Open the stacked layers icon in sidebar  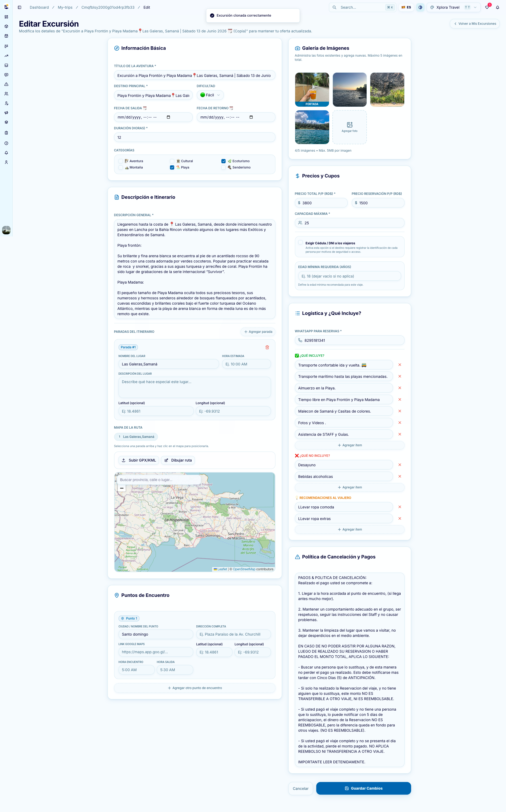(x=6, y=122)
